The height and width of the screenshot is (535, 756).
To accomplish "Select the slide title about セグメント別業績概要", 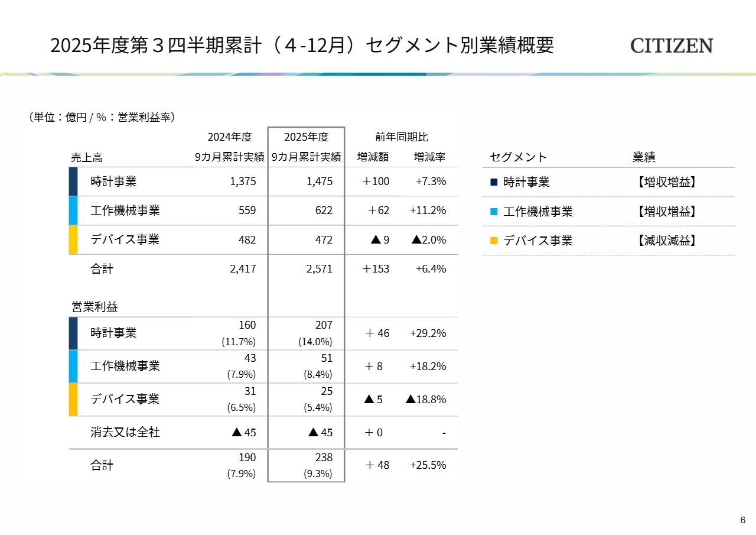I will [302, 46].
